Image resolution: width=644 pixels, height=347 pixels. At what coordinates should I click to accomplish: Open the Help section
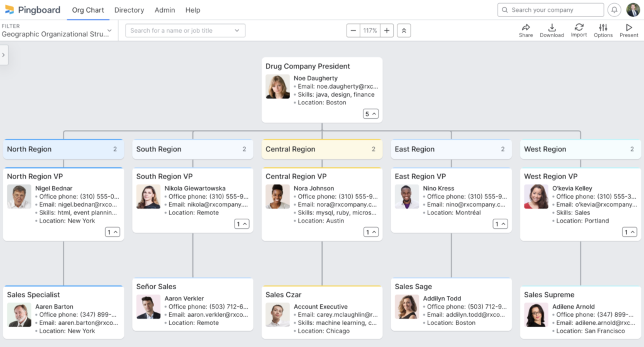tap(193, 10)
